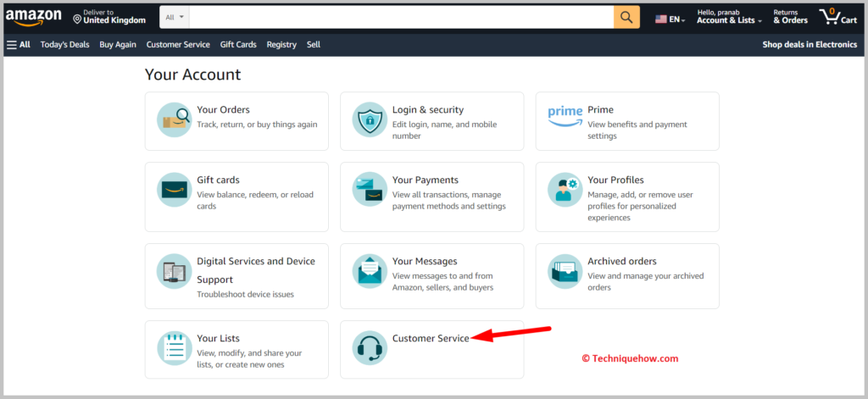Expand the EN language dropdown

coord(677,19)
